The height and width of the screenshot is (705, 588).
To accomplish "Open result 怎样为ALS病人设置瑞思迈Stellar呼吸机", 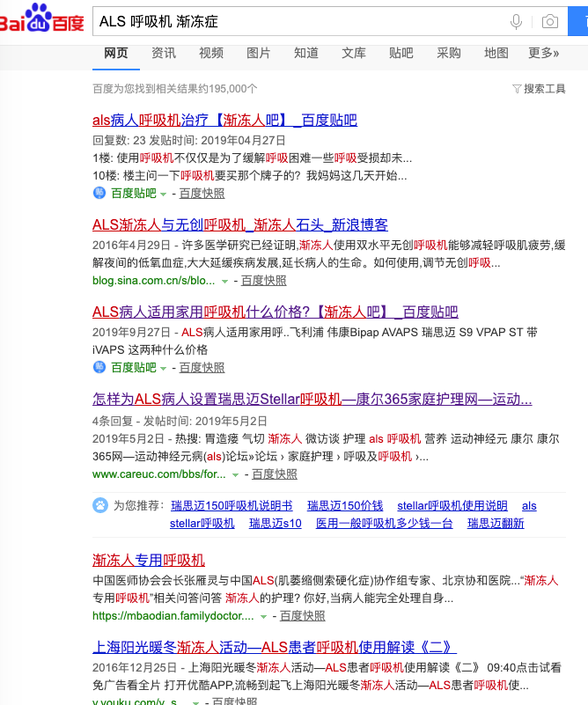I will click(312, 400).
